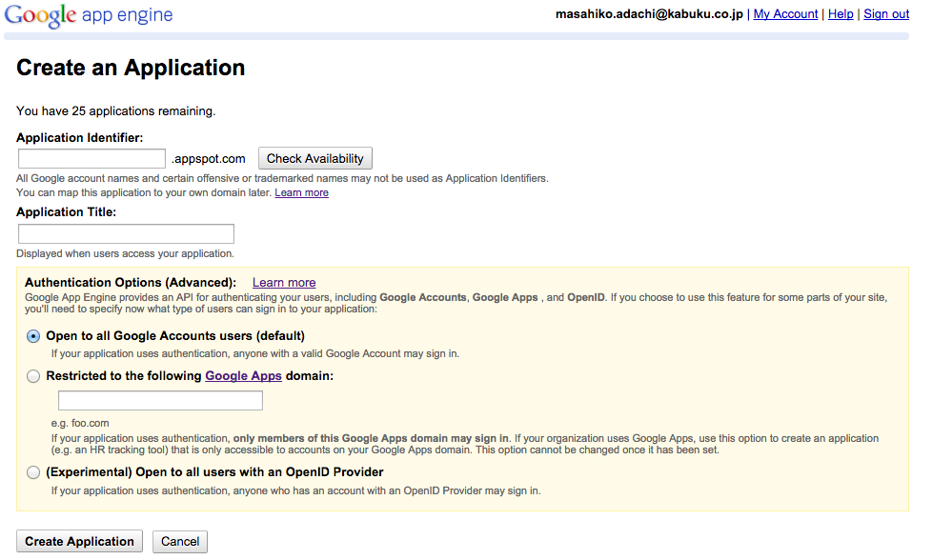Image resolution: width=932 pixels, height=560 pixels.
Task: Click the Google Apps domain text box
Action: coord(159,400)
